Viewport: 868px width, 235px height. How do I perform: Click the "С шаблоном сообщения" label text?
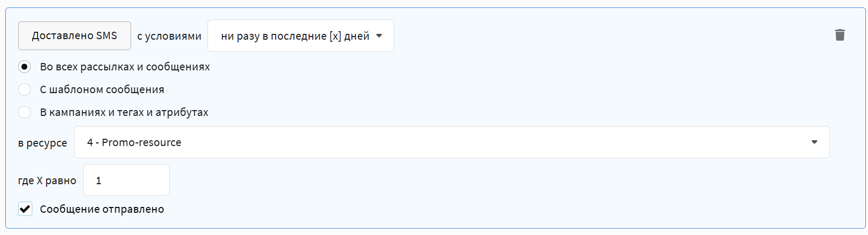102,89
